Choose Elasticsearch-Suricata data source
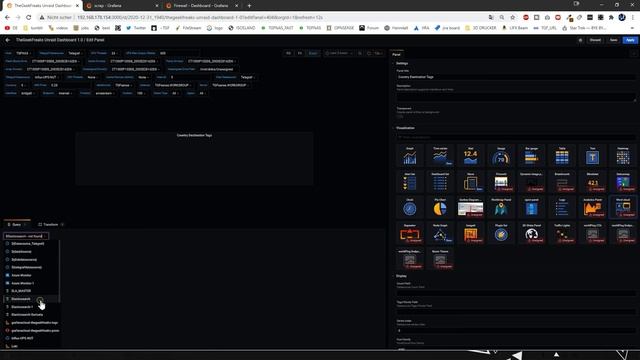The image size is (640, 360). 31,315
